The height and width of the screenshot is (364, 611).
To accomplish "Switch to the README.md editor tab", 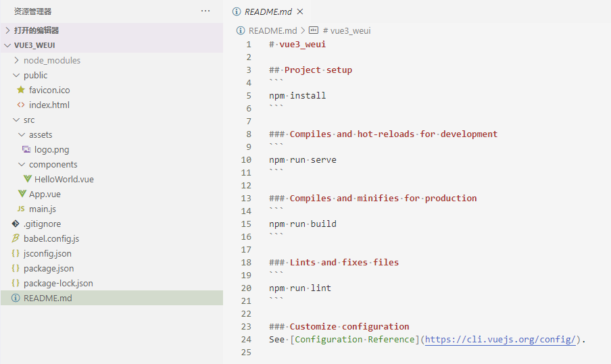I will point(268,11).
